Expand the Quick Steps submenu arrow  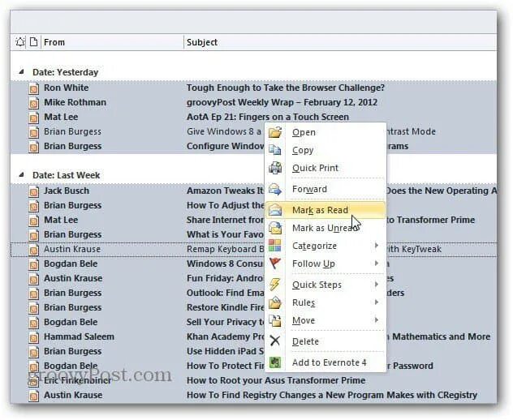click(x=377, y=285)
